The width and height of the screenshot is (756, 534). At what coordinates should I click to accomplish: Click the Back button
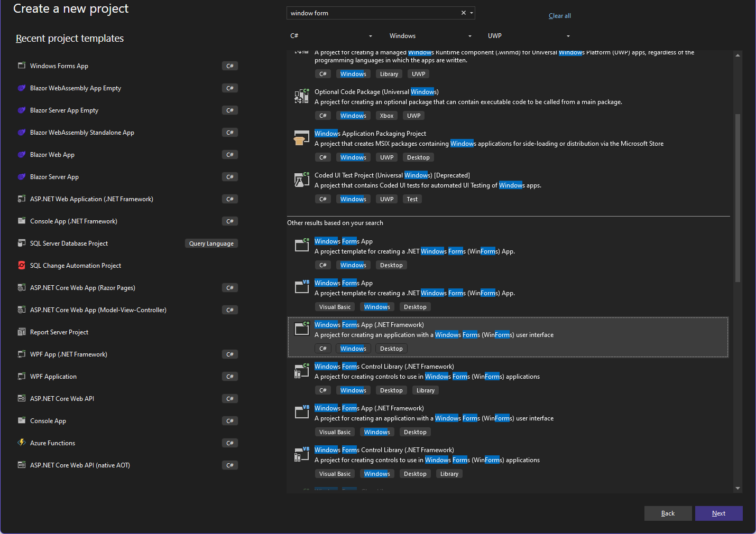click(x=668, y=513)
